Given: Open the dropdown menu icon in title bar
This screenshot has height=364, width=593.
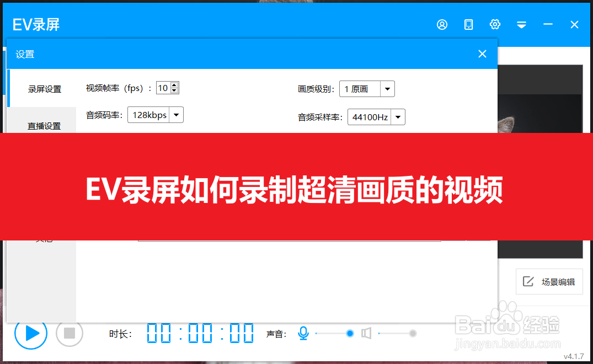Looking at the screenshot, I should click(521, 25).
